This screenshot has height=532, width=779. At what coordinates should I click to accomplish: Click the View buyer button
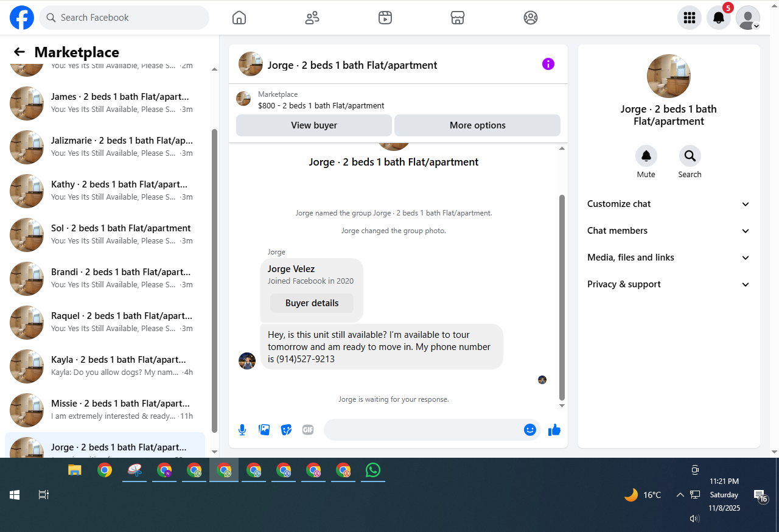(x=314, y=125)
